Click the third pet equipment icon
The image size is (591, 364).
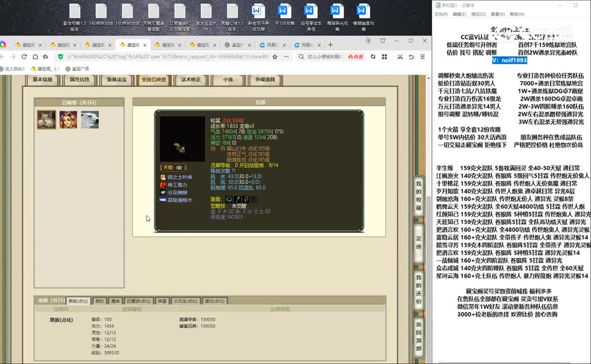pos(246,200)
